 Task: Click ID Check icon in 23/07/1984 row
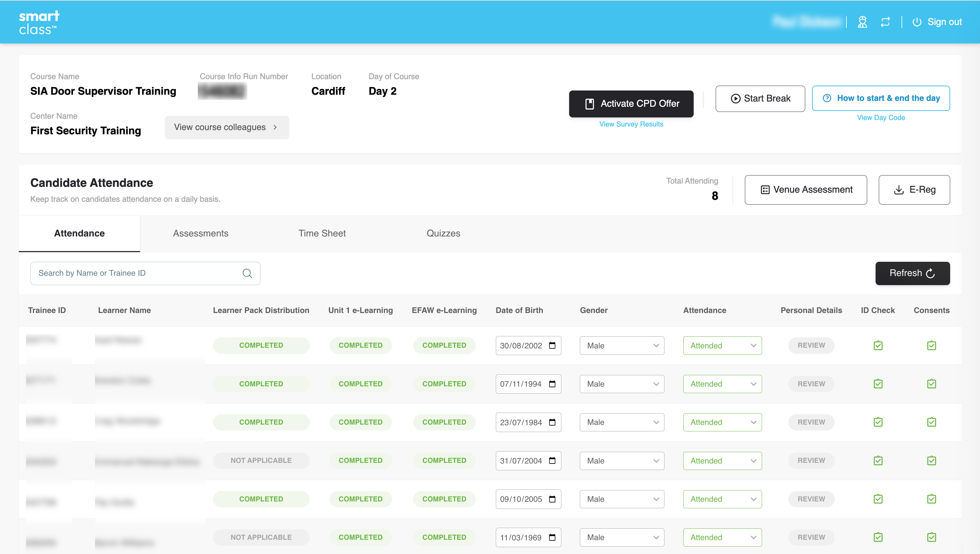[878, 422]
